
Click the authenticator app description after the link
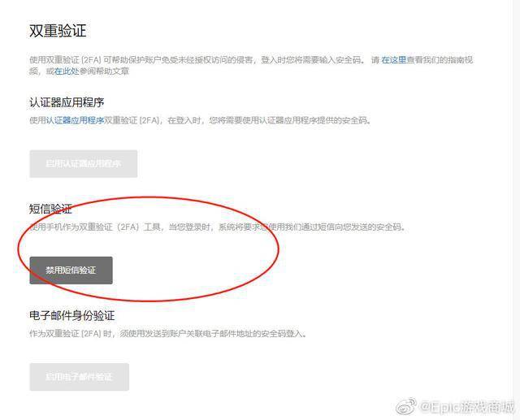click(x=237, y=120)
